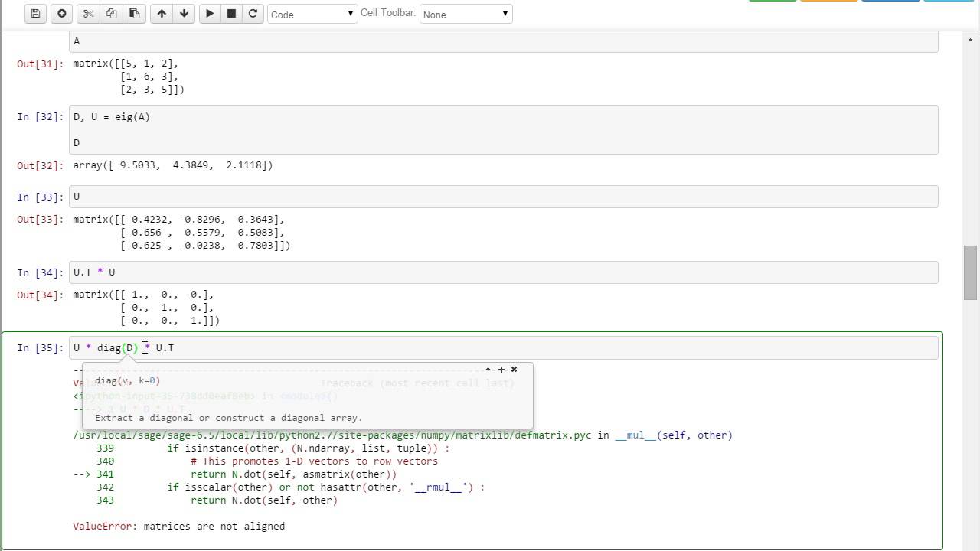Restart the kernel with the circular arrow
Screen dimensions: 980x551
pyautogui.click(x=253, y=14)
